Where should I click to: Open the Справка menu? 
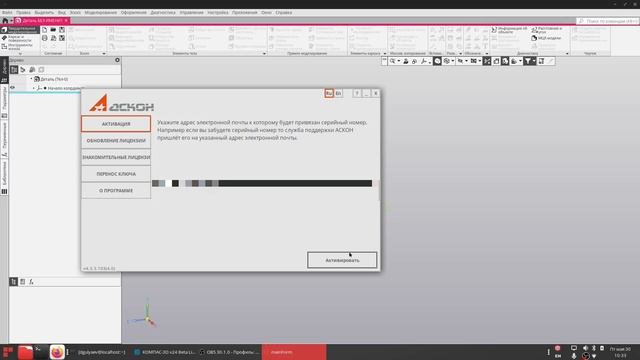pyautogui.click(x=284, y=13)
